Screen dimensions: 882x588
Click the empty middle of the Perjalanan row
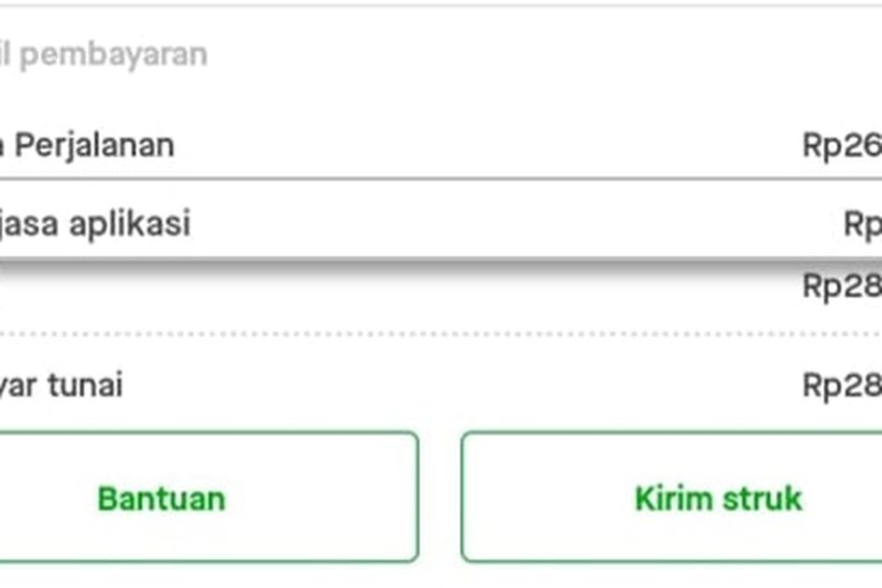(485, 146)
